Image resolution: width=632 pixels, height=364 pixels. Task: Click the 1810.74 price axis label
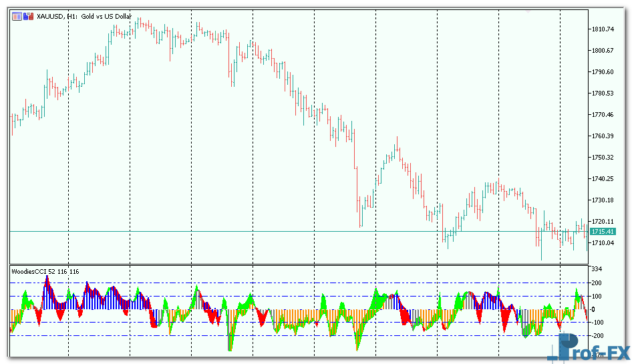pyautogui.click(x=602, y=29)
